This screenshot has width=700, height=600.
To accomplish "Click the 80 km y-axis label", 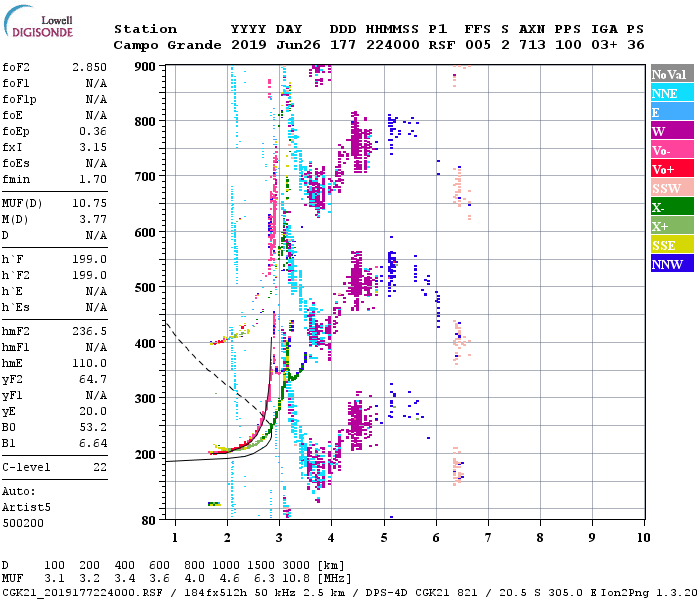I will coord(149,521).
